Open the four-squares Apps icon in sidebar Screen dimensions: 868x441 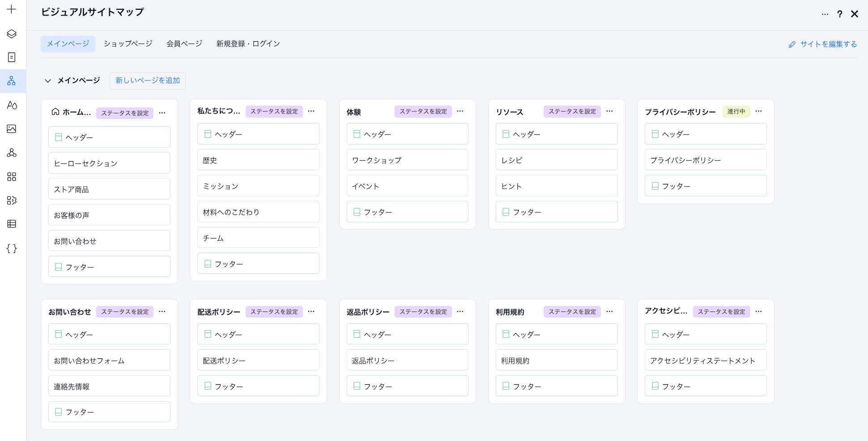tap(12, 177)
